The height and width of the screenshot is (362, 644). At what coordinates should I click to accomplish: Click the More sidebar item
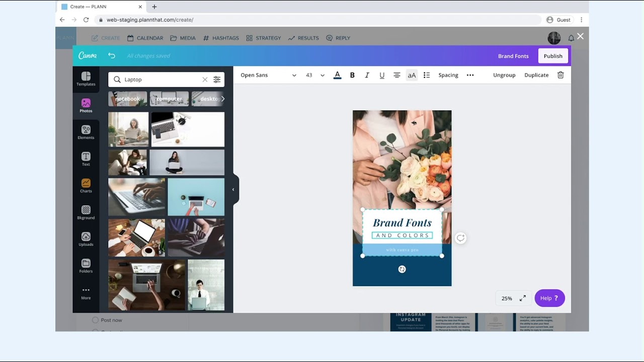click(x=86, y=293)
